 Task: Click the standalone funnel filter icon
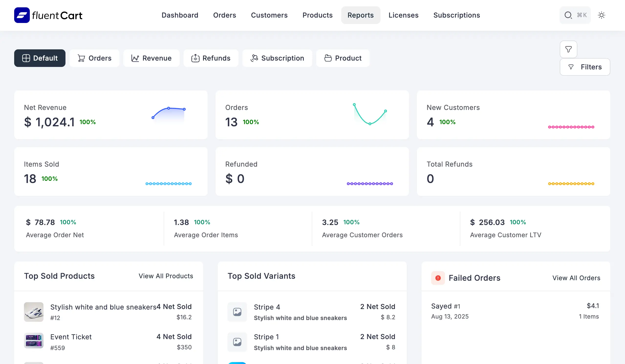[x=569, y=49]
